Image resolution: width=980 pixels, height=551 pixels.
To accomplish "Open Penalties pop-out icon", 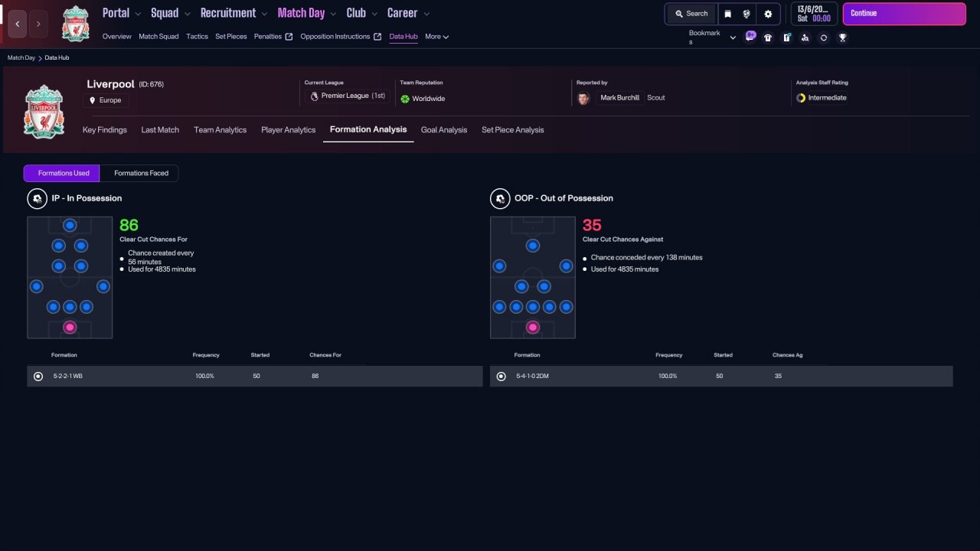I will click(289, 37).
